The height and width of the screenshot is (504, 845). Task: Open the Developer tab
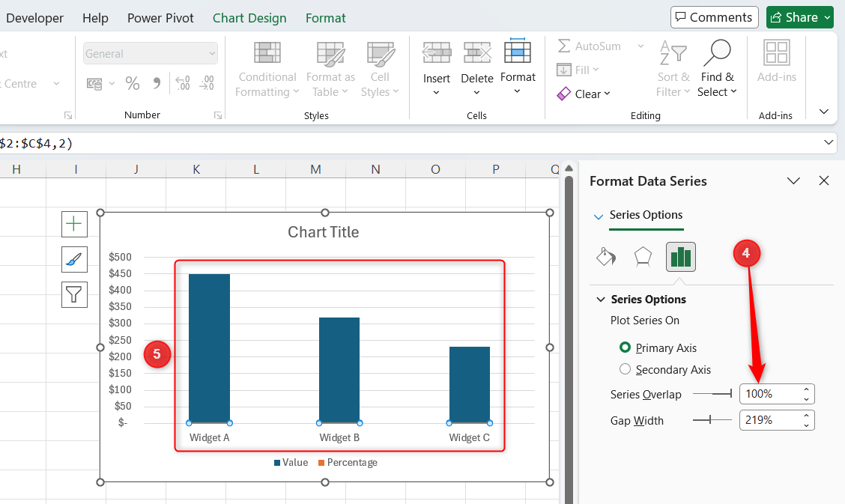pos(34,18)
